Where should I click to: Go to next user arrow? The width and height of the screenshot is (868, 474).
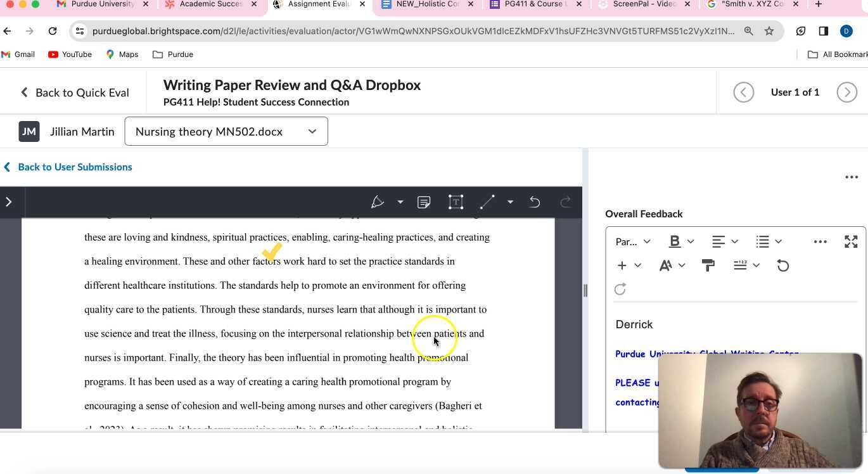pyautogui.click(x=846, y=93)
